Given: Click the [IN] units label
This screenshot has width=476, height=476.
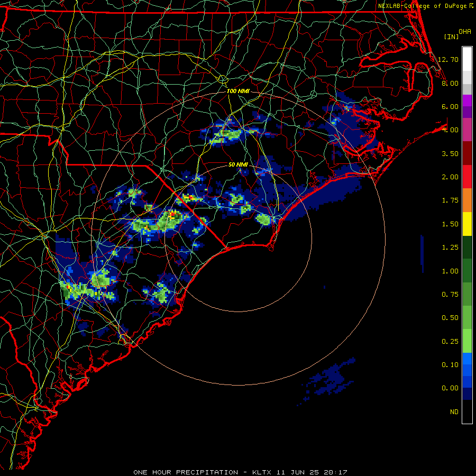Looking at the screenshot, I should coord(451,36).
